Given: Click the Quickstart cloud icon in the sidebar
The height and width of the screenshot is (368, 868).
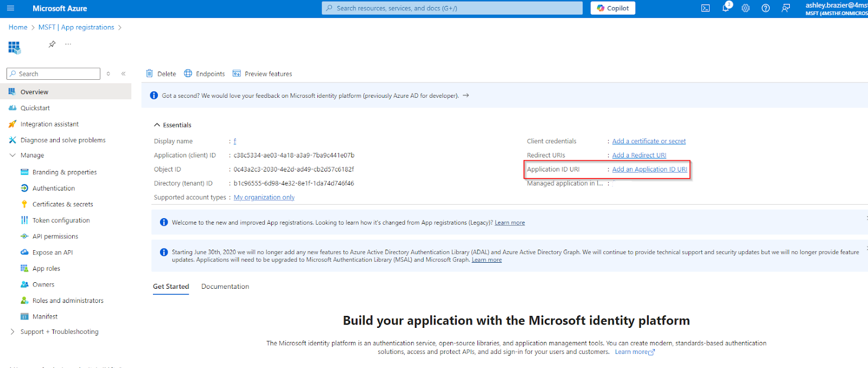Looking at the screenshot, I should [12, 108].
